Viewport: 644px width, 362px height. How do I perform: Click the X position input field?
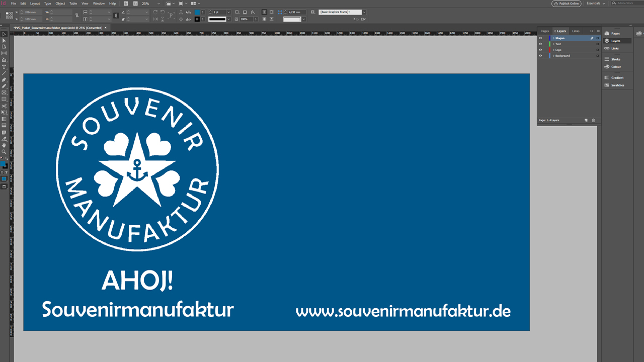coord(33,12)
